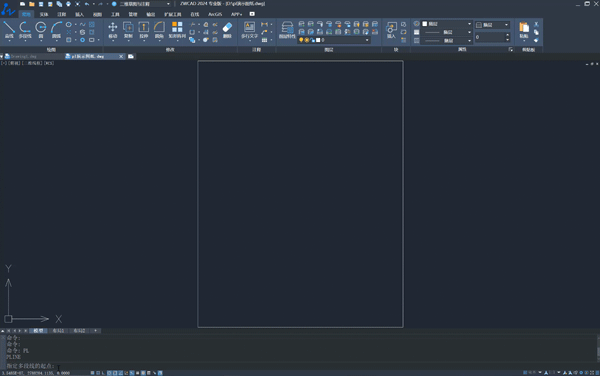Open the color ByLayer swatch dropdown

[x=447, y=24]
